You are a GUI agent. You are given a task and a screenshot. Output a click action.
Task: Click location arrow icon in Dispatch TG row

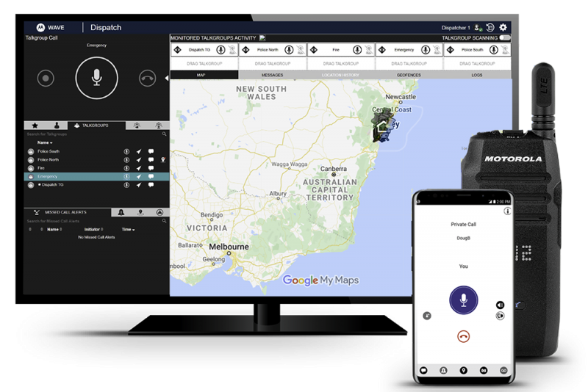(139, 185)
